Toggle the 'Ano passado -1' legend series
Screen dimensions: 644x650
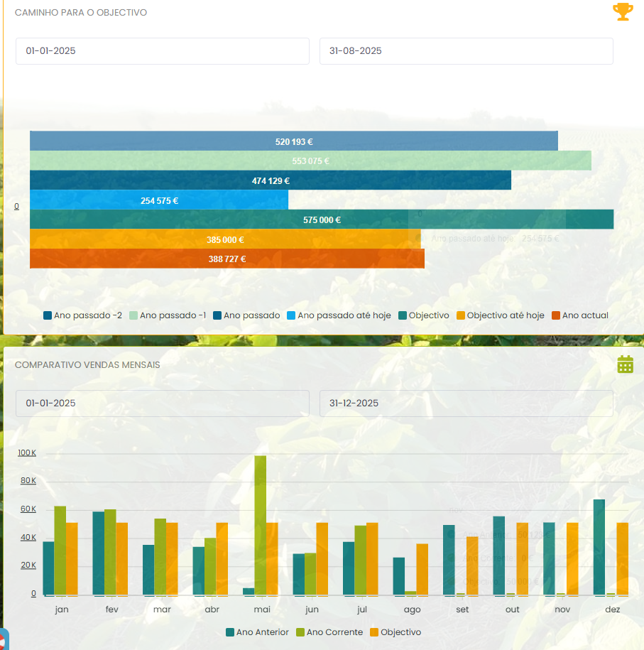pos(168,315)
